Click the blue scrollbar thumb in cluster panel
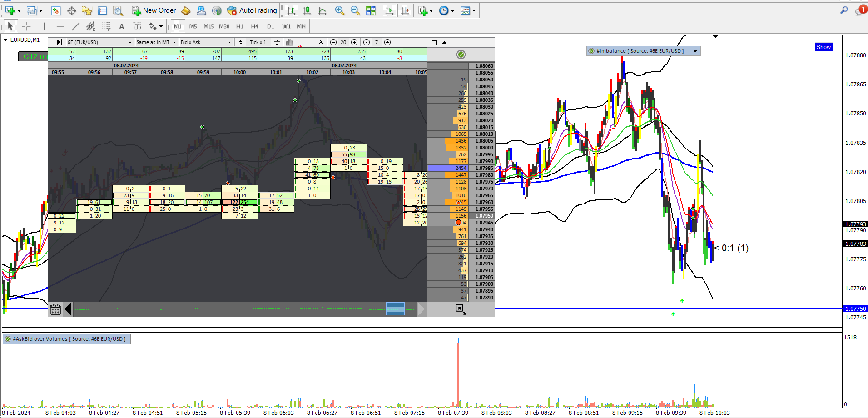 coord(395,309)
